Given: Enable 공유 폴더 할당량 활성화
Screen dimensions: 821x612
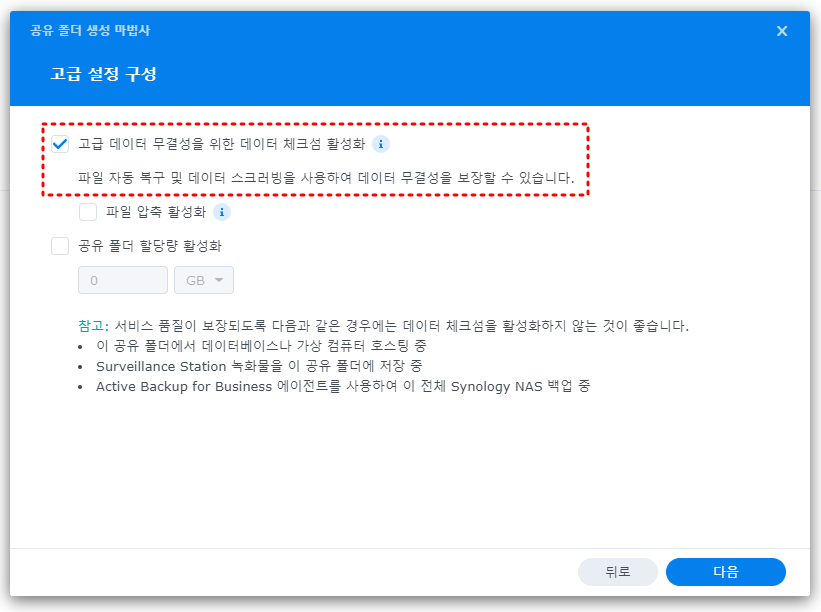Looking at the screenshot, I should pos(59,245).
